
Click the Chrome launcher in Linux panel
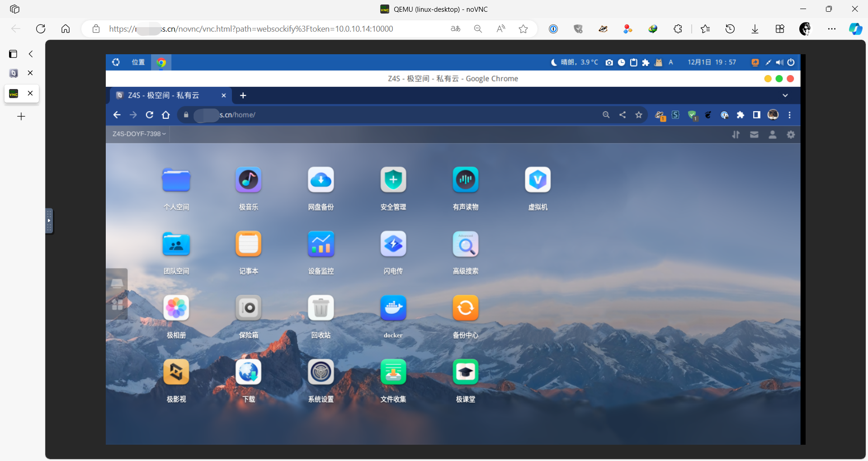tap(161, 62)
